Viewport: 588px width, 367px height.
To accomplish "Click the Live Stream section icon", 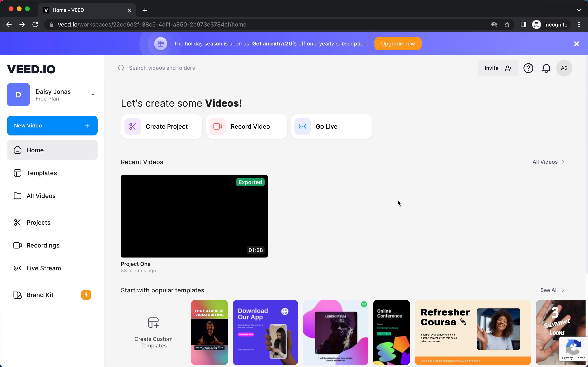I will (17, 268).
